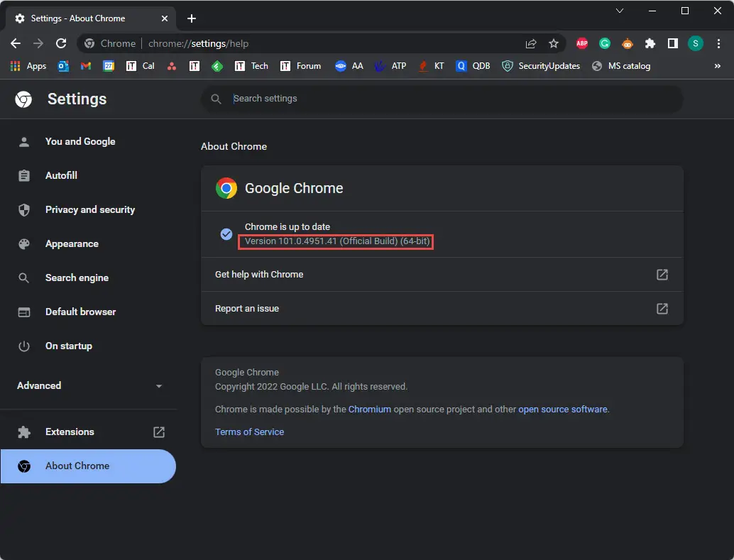The image size is (734, 560).
Task: Expand the Advanced section
Action: coord(89,386)
